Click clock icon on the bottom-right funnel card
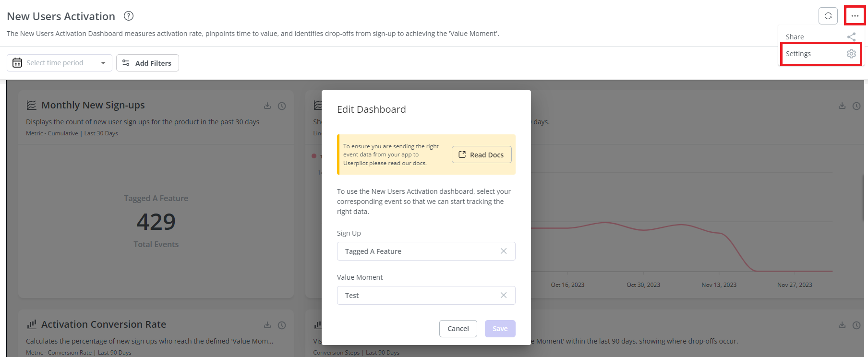The width and height of the screenshot is (868, 357). pos(856,325)
